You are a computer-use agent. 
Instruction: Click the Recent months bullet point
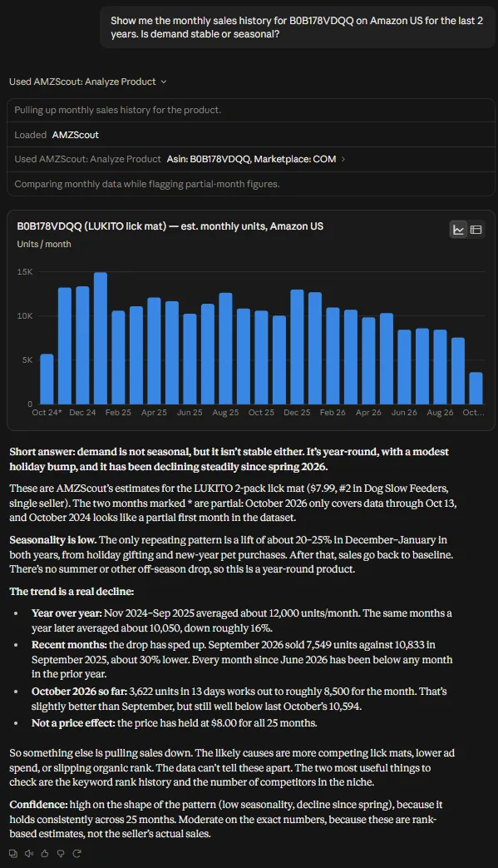242,659
